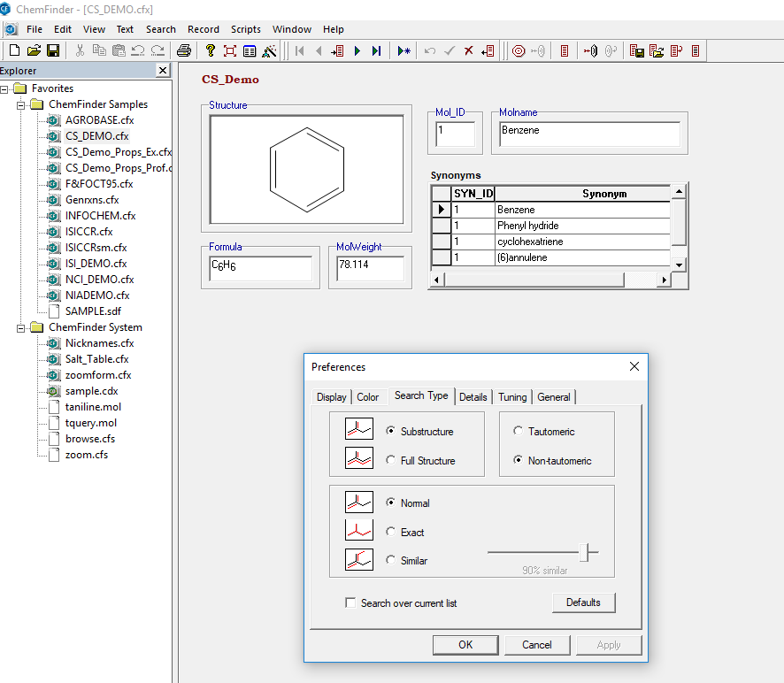784x683 pixels.
Task: Select Salt_Table.cfx in the Explorer tree
Action: coord(96,359)
